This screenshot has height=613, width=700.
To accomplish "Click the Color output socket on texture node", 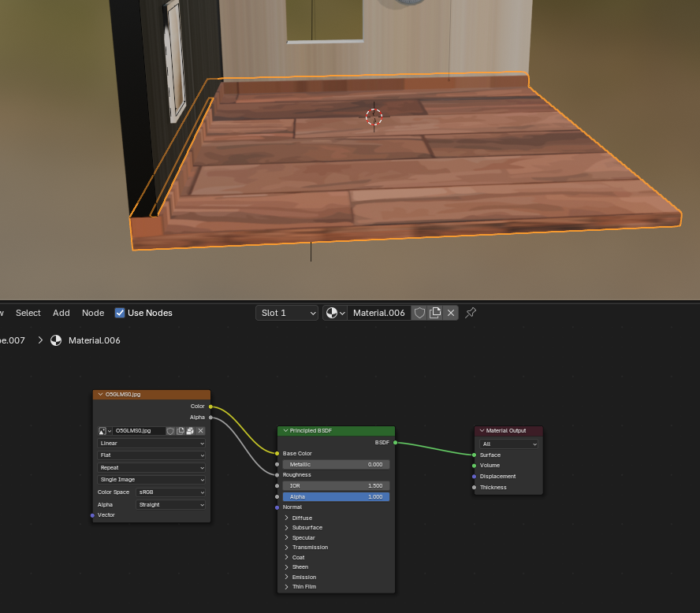I will (210, 407).
